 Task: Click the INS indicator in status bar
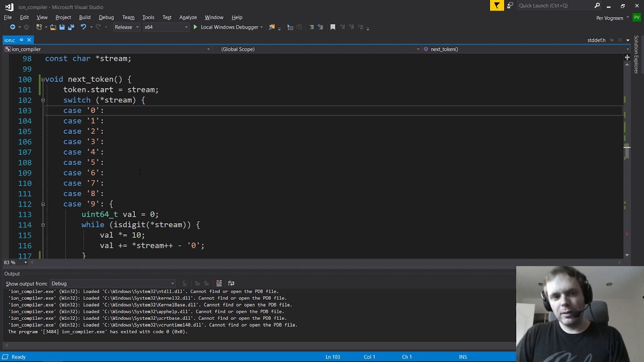(463, 357)
